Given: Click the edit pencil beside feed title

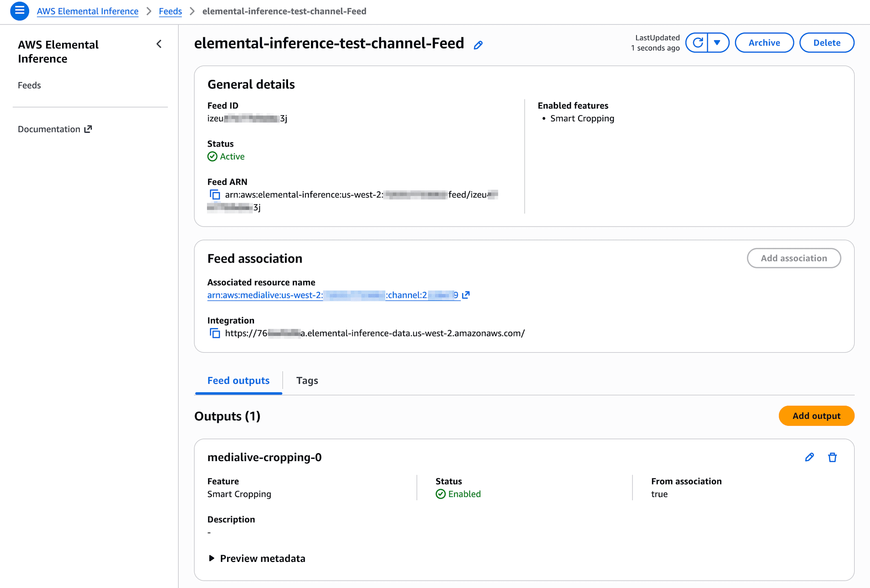Looking at the screenshot, I should tap(478, 45).
